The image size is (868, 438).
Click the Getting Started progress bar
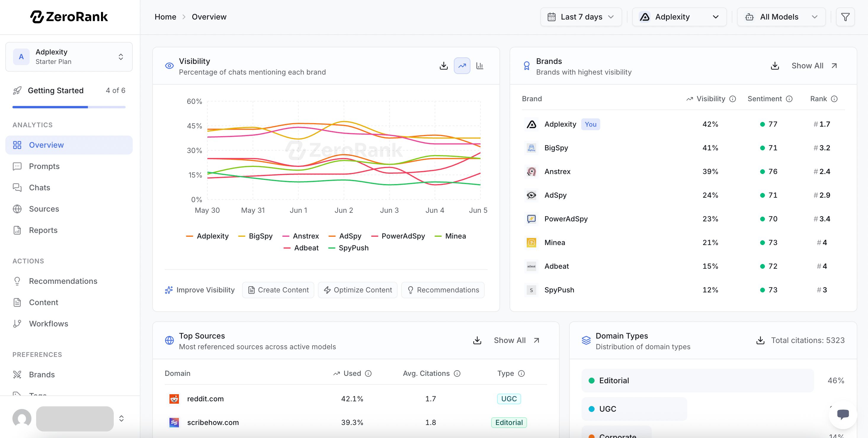tap(69, 107)
